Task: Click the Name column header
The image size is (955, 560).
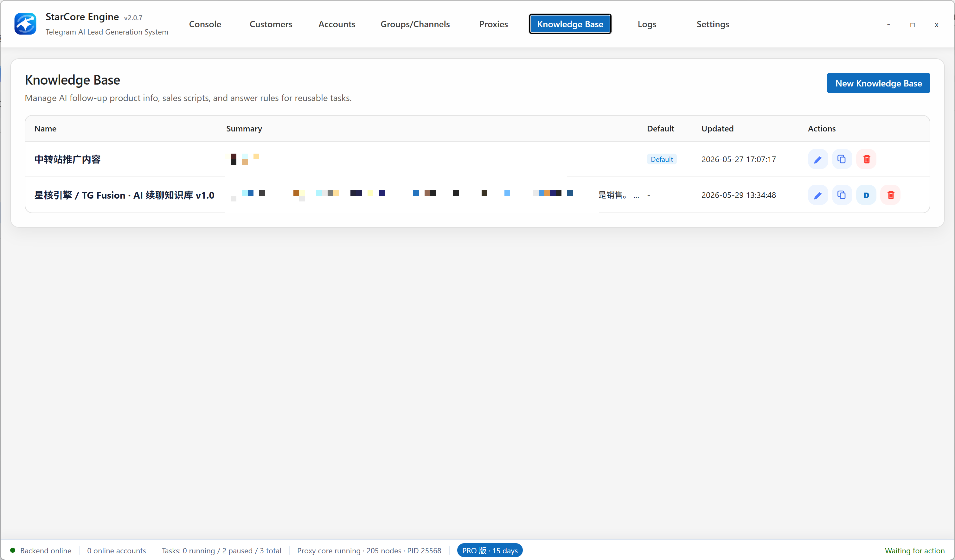Action: [x=46, y=129]
